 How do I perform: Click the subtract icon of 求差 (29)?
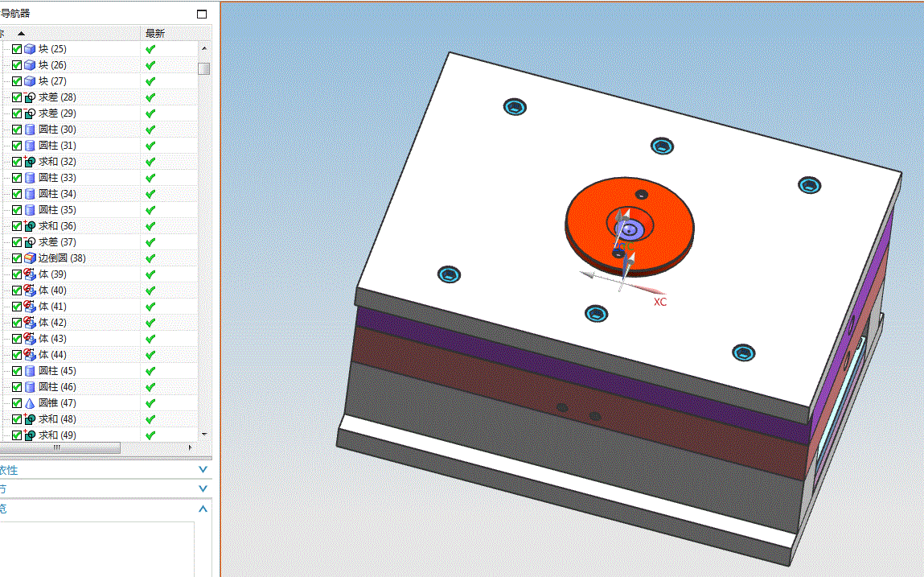click(x=30, y=113)
